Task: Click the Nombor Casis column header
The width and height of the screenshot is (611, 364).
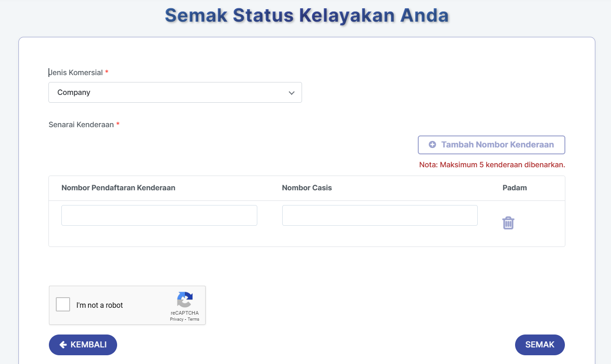Action: [307, 188]
